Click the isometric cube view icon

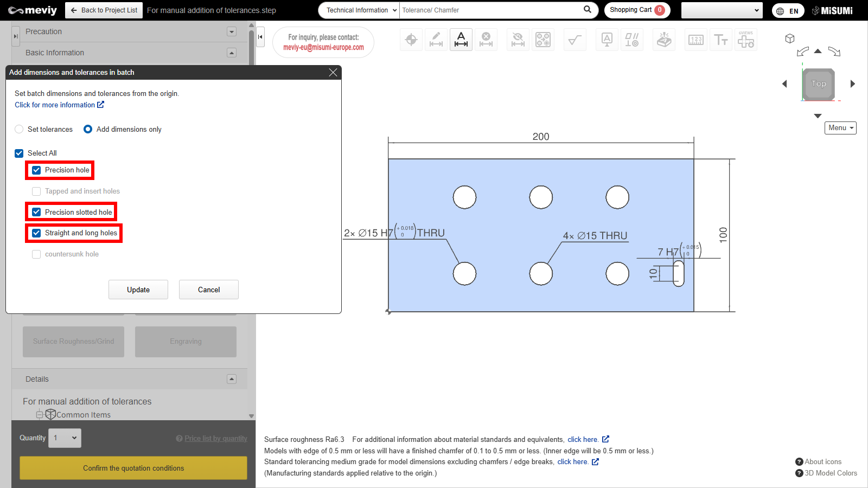(790, 38)
